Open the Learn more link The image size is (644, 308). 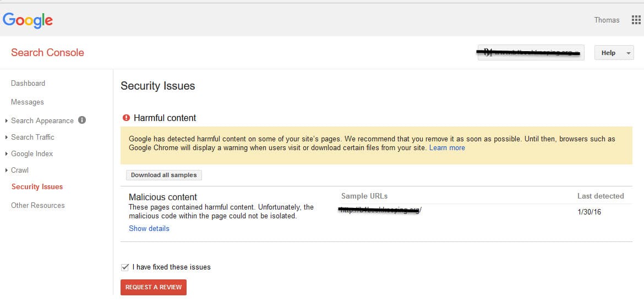click(447, 148)
